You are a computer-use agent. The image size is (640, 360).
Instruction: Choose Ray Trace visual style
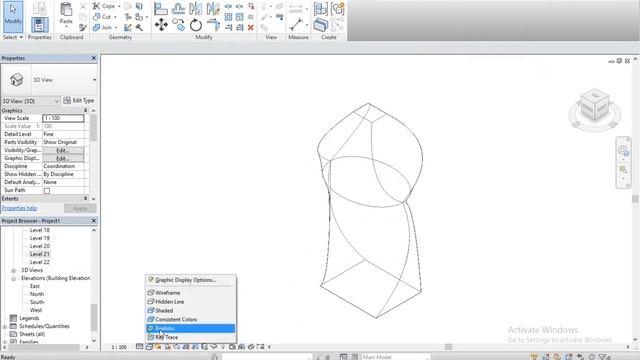coord(191,338)
